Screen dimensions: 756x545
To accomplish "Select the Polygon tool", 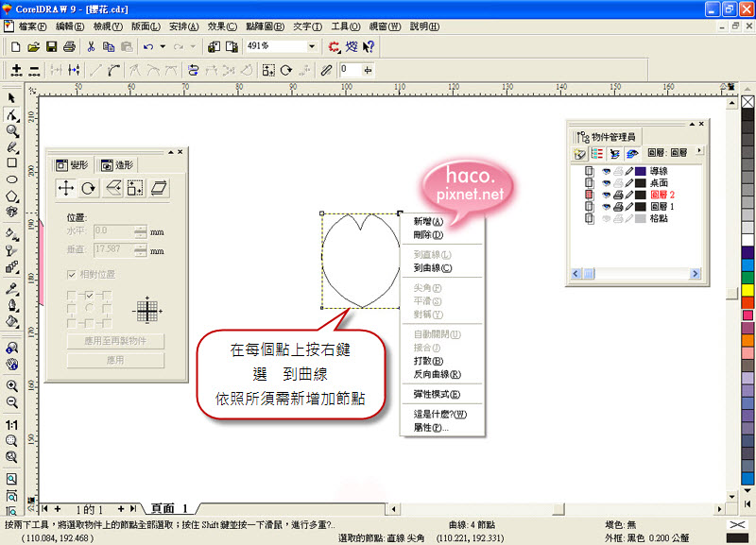I will [x=11, y=196].
